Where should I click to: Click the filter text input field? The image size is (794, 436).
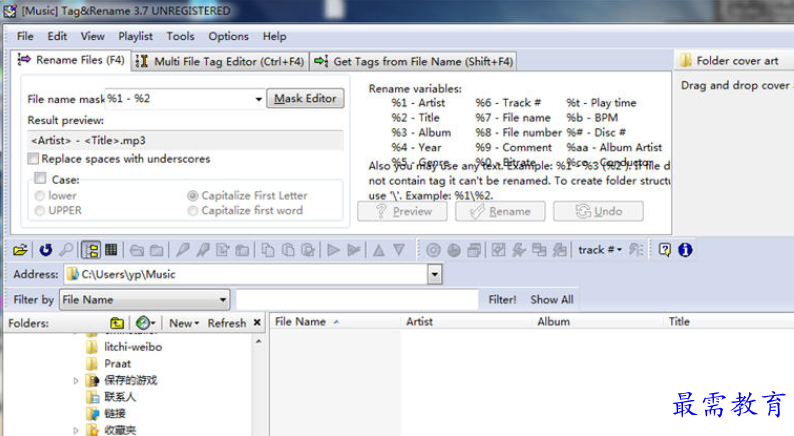point(357,299)
